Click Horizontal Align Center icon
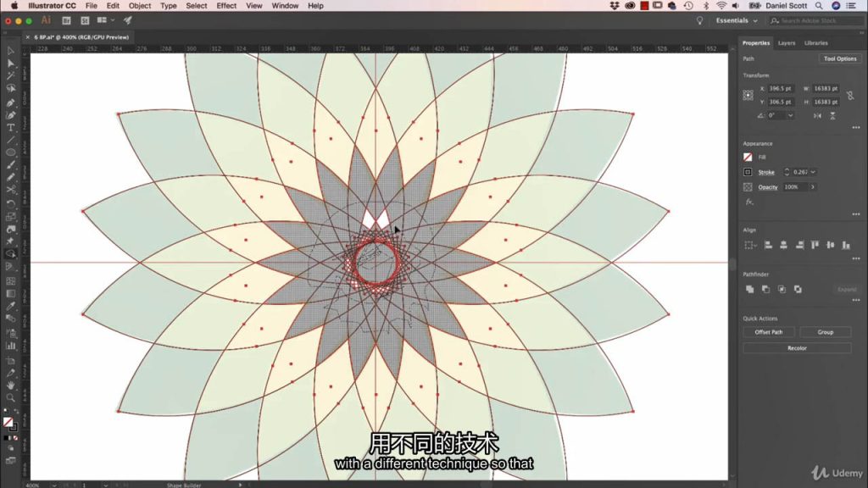Viewport: 868px width, 488px height. coord(784,245)
